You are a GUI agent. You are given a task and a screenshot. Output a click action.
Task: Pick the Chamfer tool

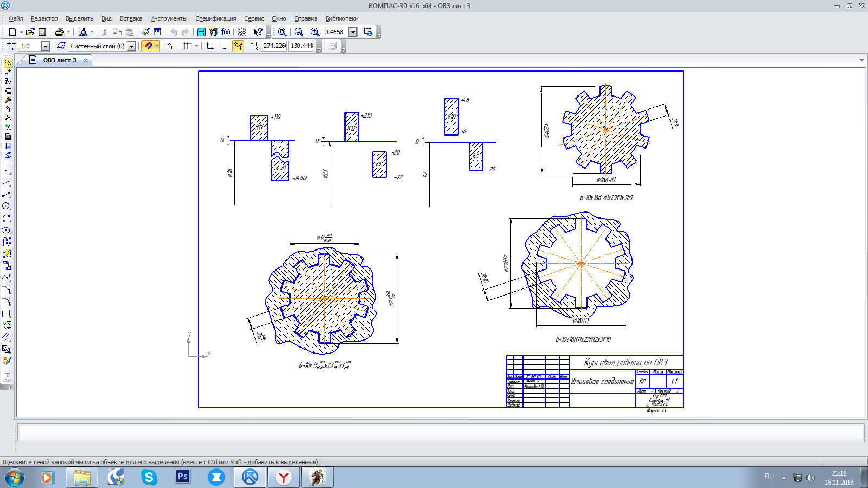coord(7,290)
